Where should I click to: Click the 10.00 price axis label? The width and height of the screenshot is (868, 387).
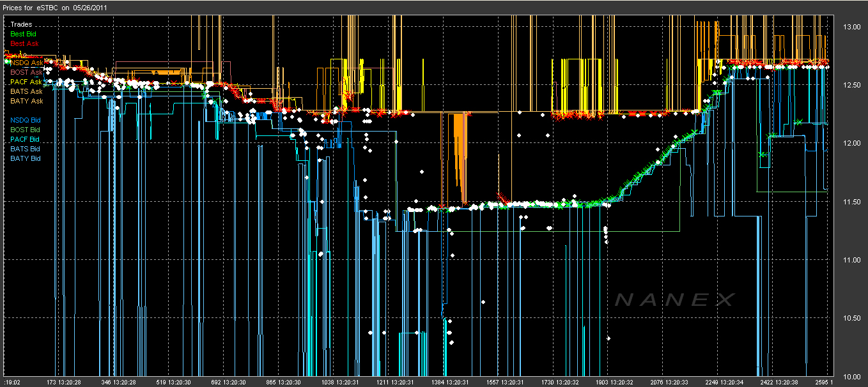851,376
